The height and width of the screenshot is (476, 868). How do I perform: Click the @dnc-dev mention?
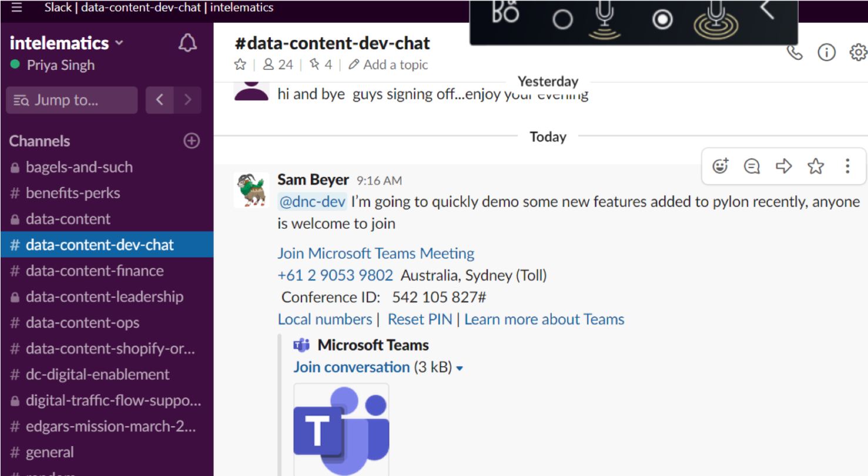tap(312, 202)
